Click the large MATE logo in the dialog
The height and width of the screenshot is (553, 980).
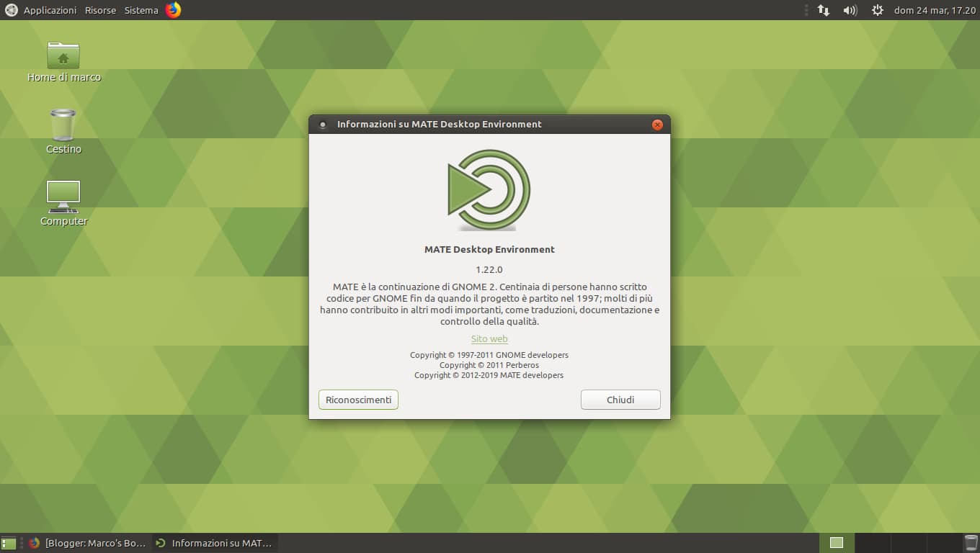(489, 190)
